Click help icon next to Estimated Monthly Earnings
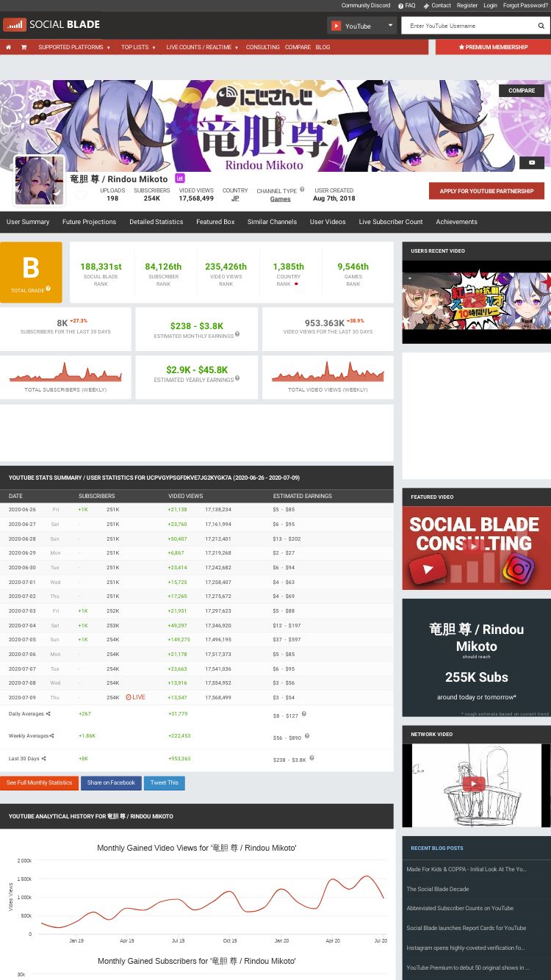The image size is (551, 980). [237, 335]
